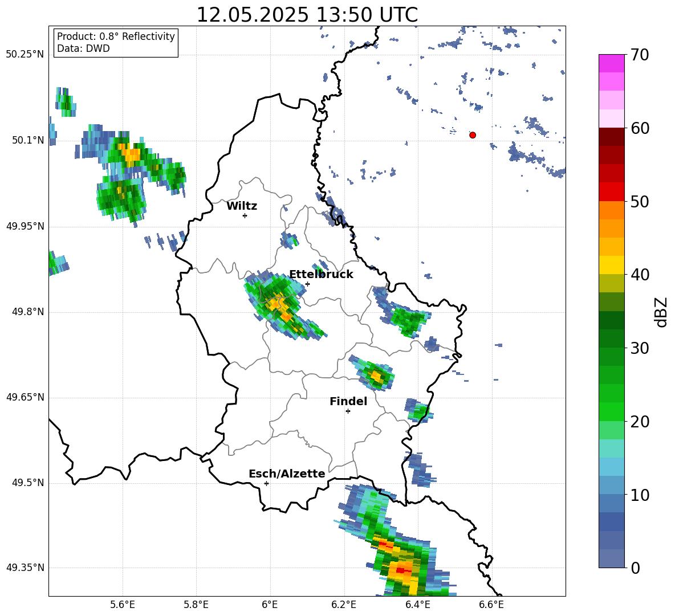Screen dimensions: 675x616
Task: Click the orange-core cell near 50.1°N in Belgium
Action: 129,154
